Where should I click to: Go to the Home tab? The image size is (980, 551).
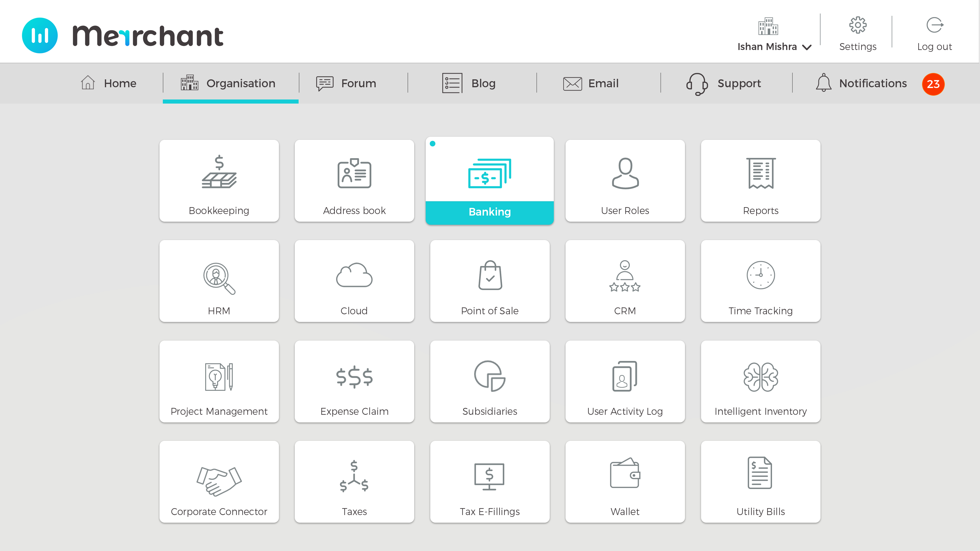point(108,83)
